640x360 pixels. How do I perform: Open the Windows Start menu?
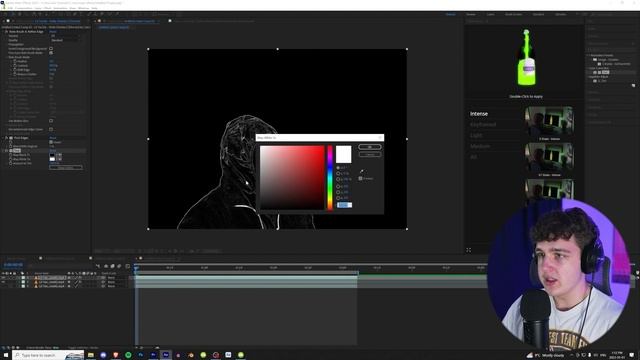click(x=6, y=355)
